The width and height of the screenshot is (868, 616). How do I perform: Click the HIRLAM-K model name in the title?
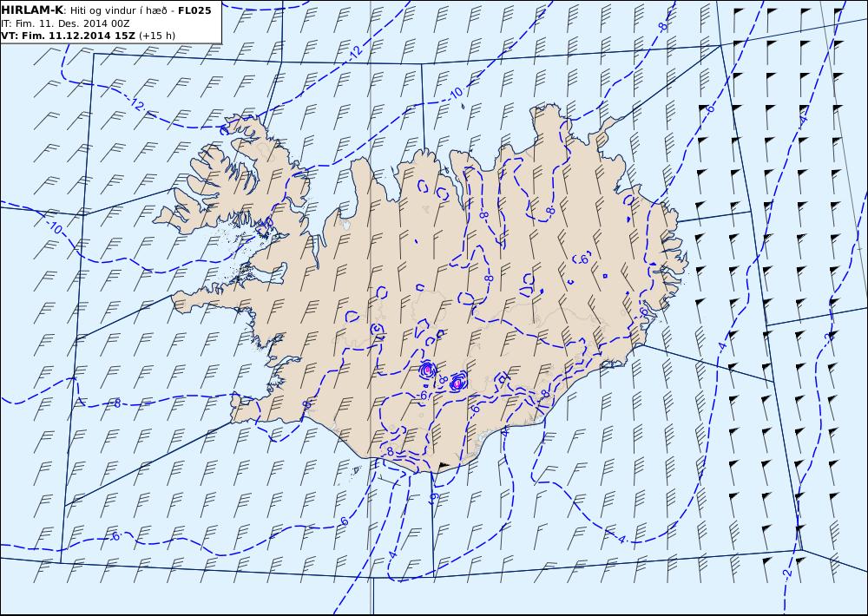[33, 10]
